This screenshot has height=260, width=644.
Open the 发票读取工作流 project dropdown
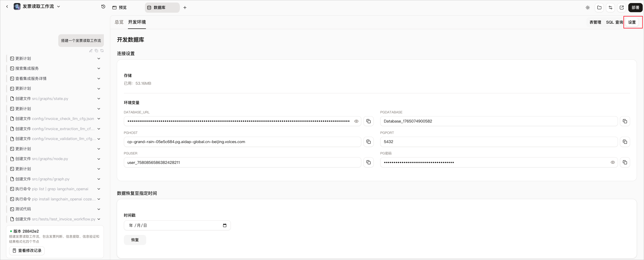59,7
